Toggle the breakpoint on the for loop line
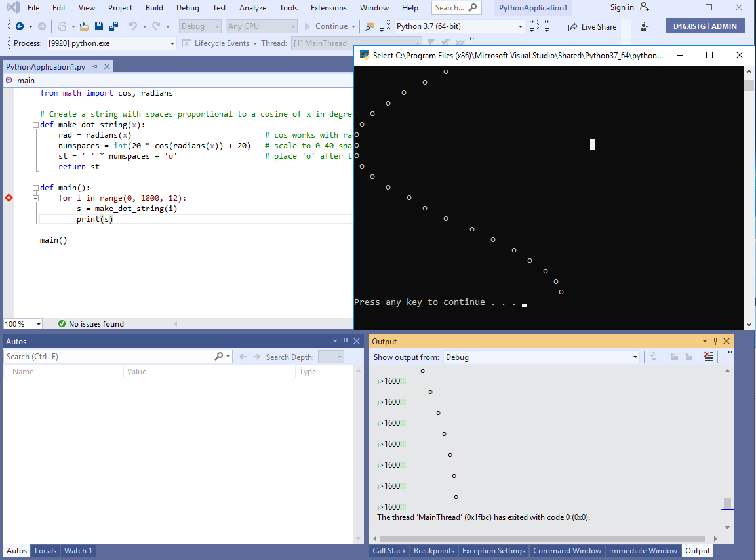This screenshot has height=560, width=756. [9, 197]
